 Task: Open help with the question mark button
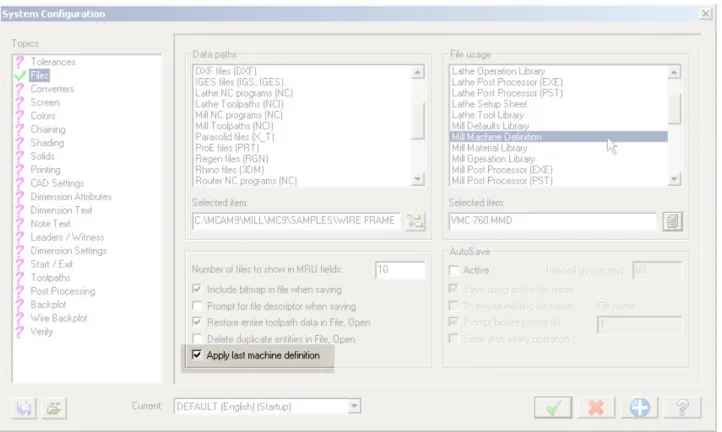[x=682, y=407]
